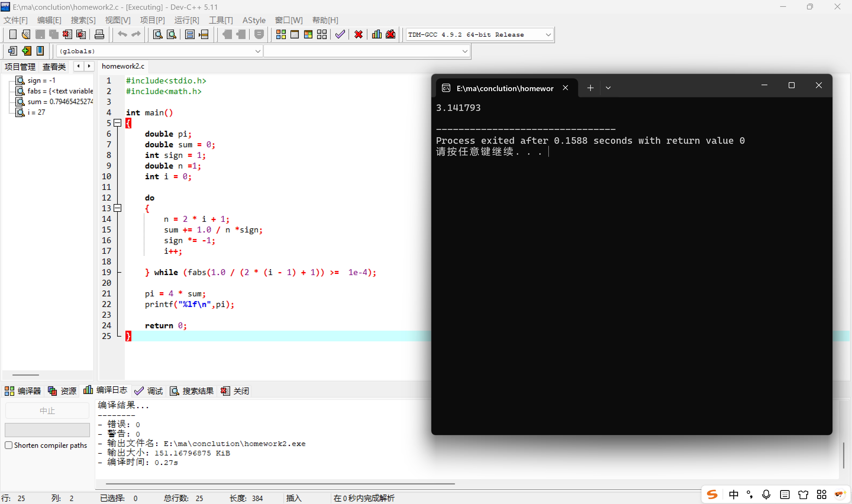Open the terminal new-tab dropdown chevron
Screen dimensions: 852x504
[608, 88]
